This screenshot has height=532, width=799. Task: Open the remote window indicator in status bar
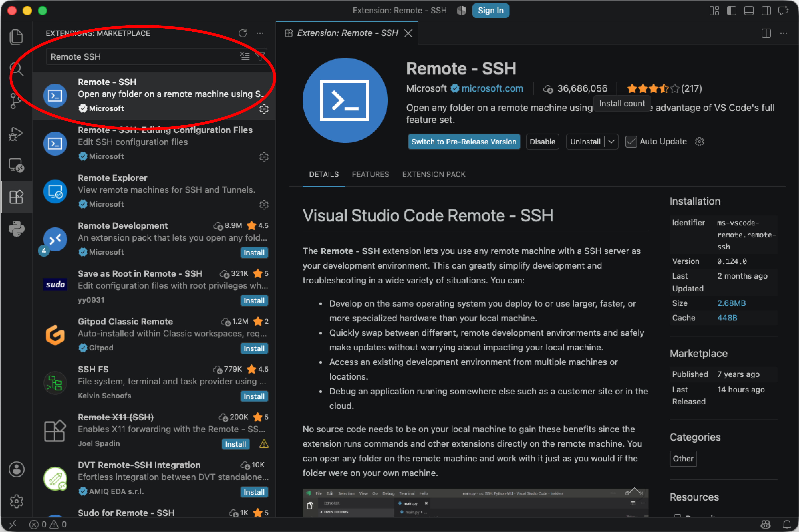point(12,525)
